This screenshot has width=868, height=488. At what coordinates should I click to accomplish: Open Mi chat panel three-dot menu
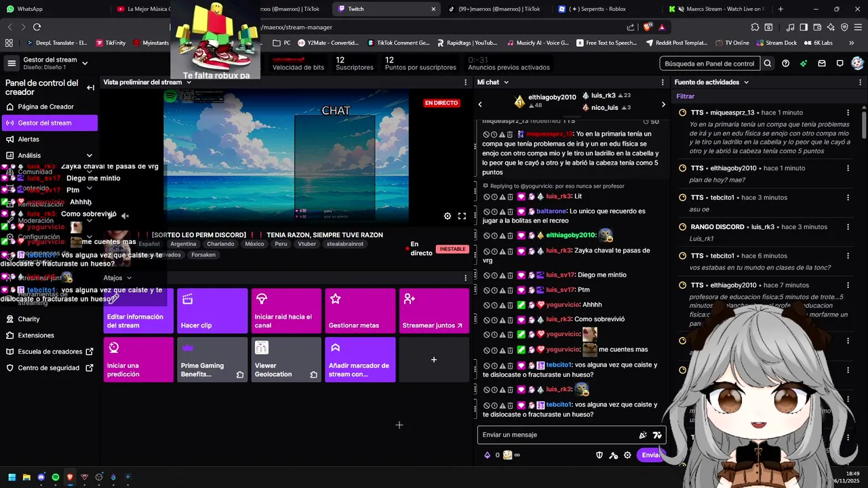point(663,82)
